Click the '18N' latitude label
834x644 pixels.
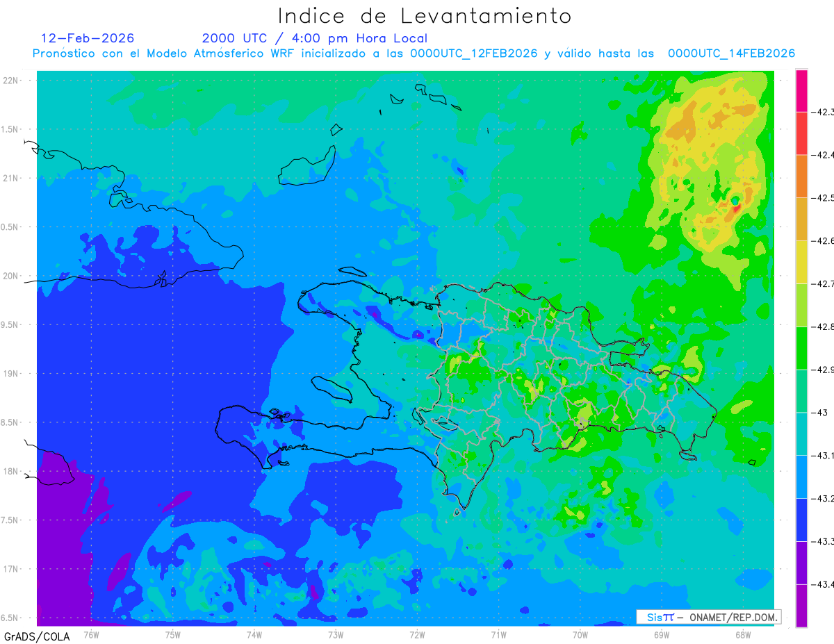click(12, 472)
